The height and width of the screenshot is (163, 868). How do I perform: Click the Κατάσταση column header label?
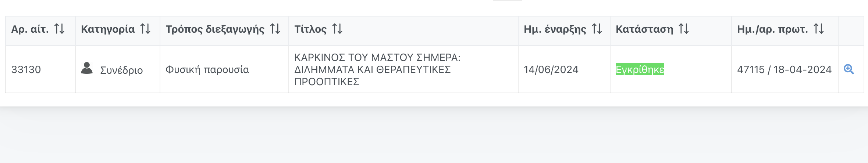(x=644, y=29)
